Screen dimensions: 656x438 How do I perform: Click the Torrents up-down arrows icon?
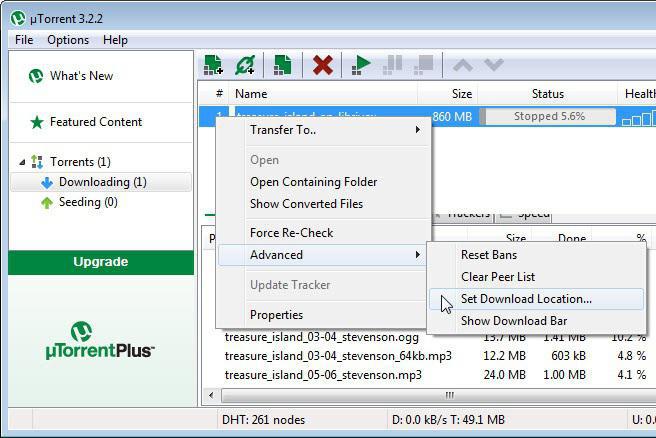coord(37,162)
